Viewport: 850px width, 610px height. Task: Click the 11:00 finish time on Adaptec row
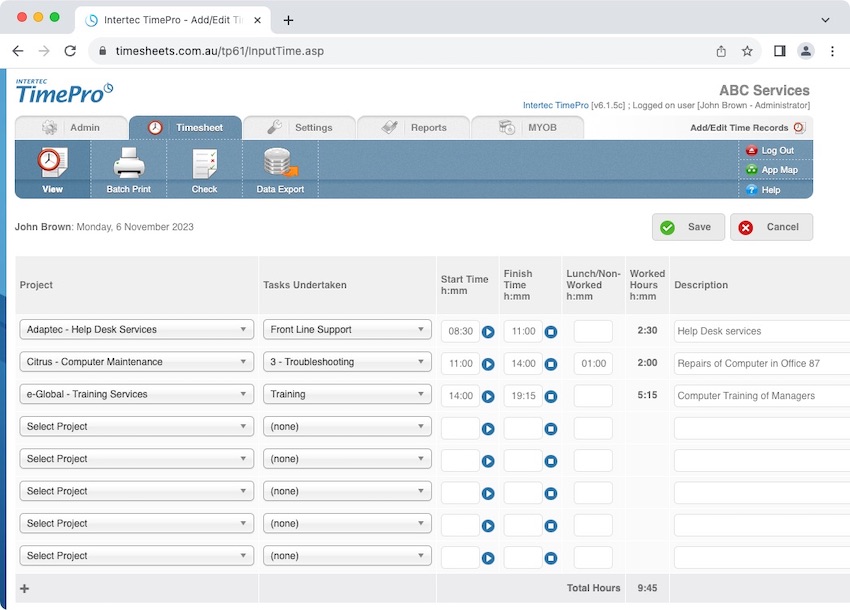click(523, 331)
